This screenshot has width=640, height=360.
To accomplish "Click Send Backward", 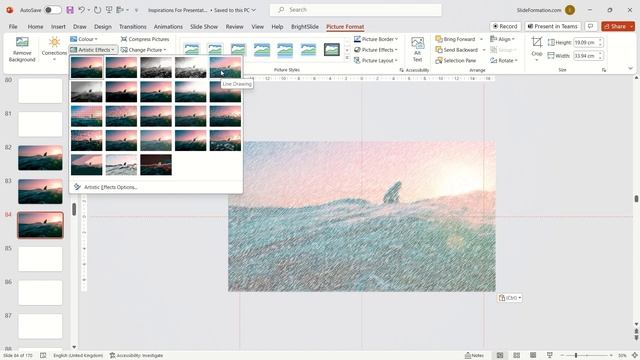I will [x=457, y=50].
